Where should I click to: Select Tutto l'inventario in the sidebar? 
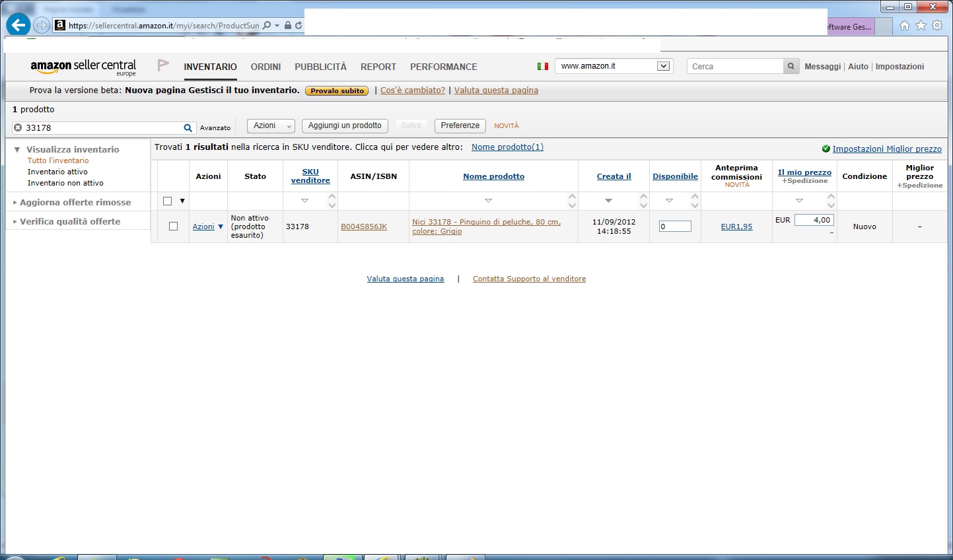(x=58, y=160)
